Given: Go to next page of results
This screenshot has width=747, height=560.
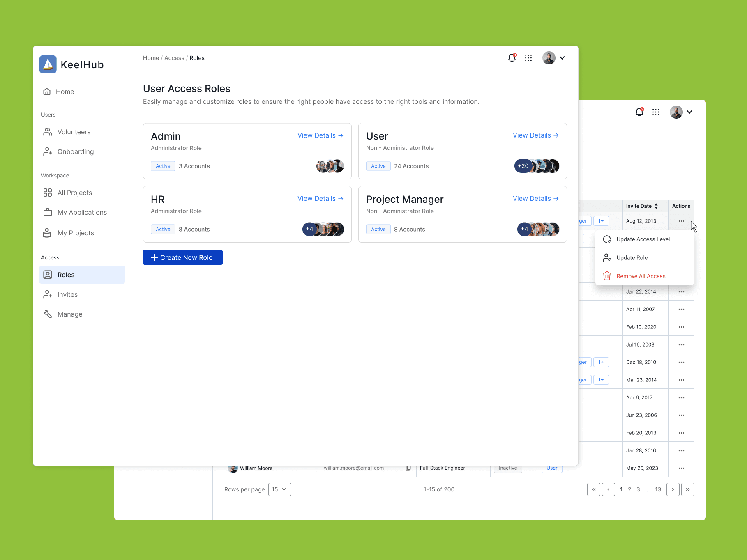Looking at the screenshot, I should [673, 489].
